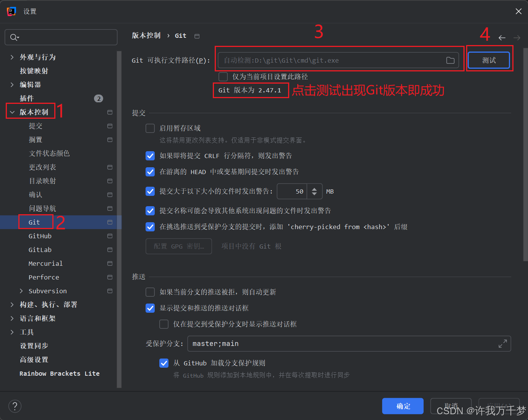Click 确定 button to confirm settings
This screenshot has height=420, width=528.
click(x=403, y=406)
